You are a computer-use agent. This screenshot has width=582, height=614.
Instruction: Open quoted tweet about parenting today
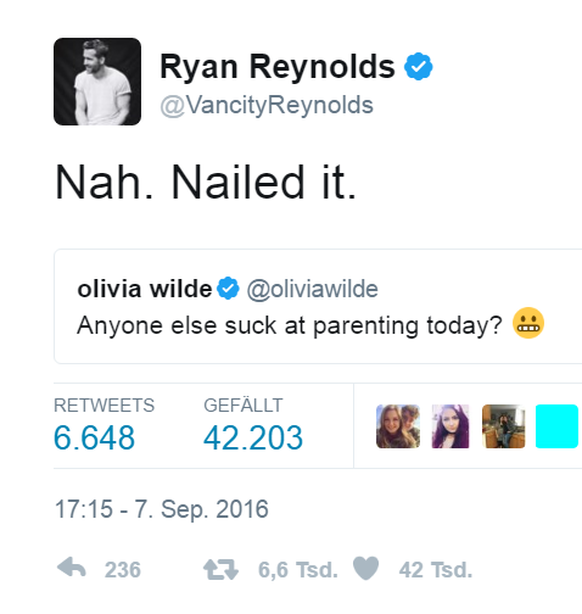(x=318, y=306)
